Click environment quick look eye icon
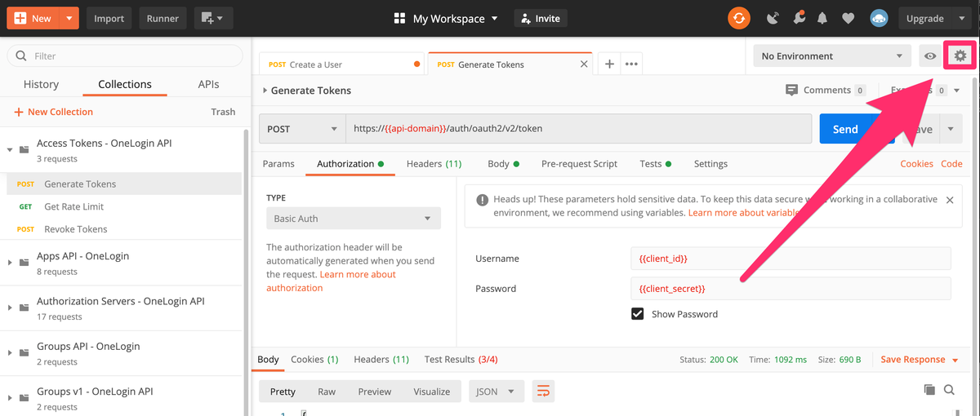 [929, 56]
